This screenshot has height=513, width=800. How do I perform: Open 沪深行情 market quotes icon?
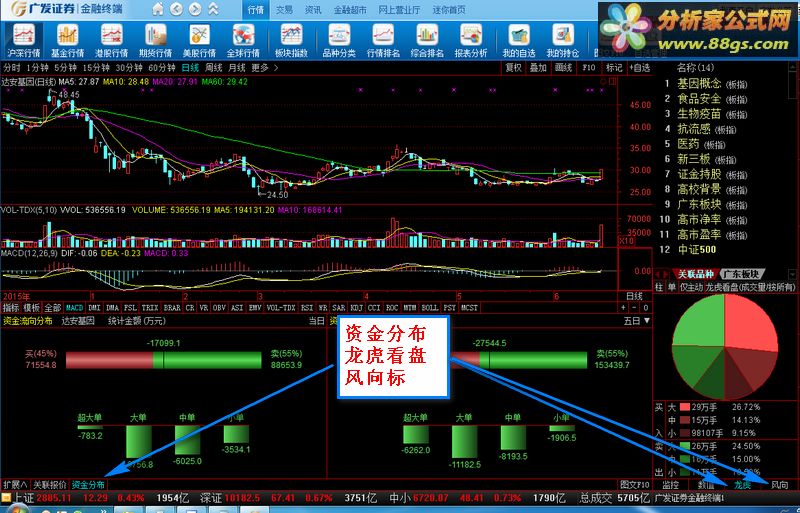pyautogui.click(x=23, y=41)
